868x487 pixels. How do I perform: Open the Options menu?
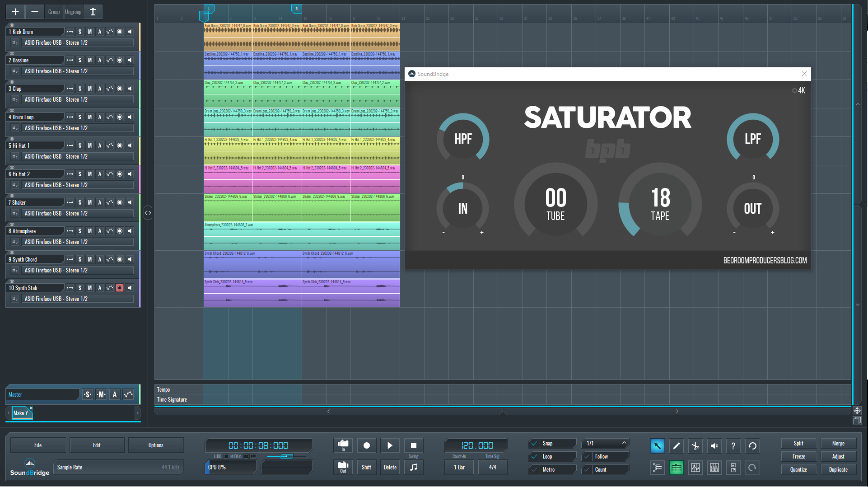coord(156,445)
